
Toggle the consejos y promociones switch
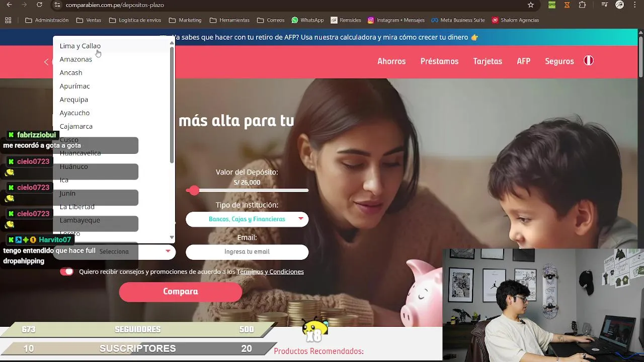[66, 271]
